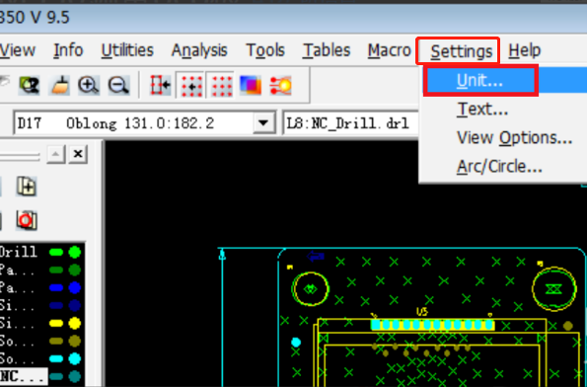Click the olive So... draw swatch
The width and height of the screenshot is (588, 387).
(x=56, y=341)
